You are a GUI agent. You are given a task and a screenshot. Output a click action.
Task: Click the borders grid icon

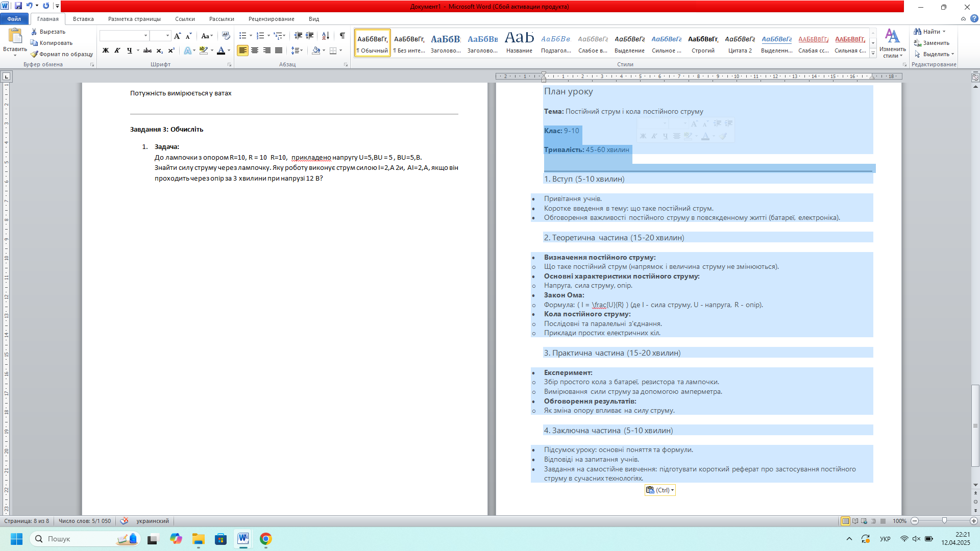333,51
